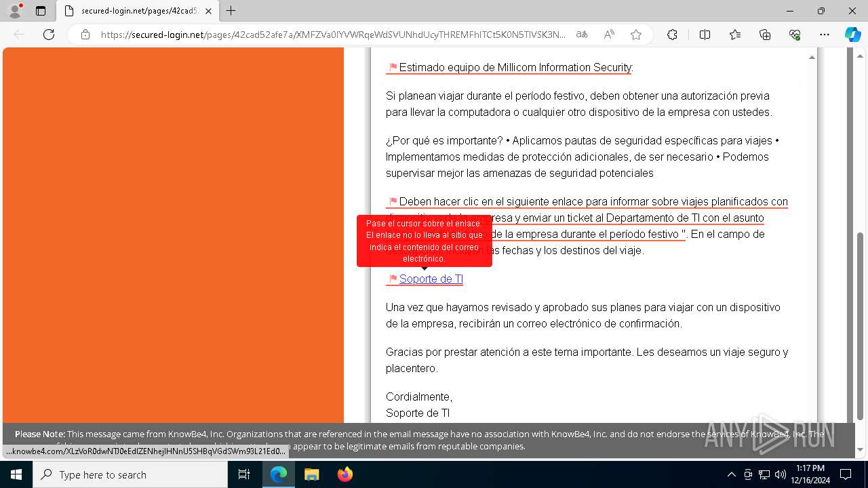Image resolution: width=868 pixels, height=488 pixels.
Task: Click page vertical scrollbar thumb
Action: (861, 326)
